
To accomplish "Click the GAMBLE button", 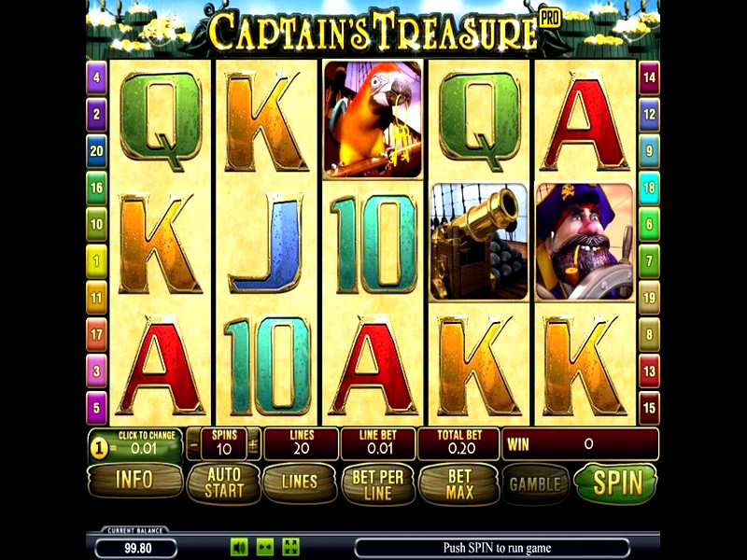I will [535, 484].
